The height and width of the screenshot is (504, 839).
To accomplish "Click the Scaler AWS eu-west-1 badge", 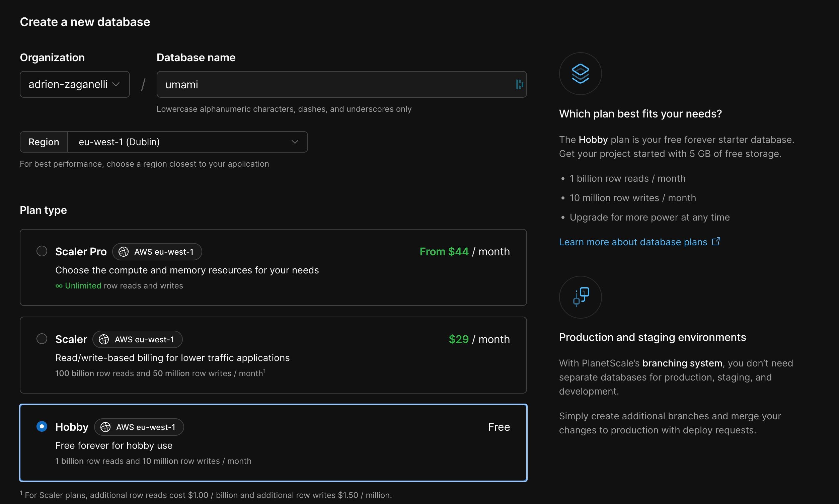I will pos(138,339).
